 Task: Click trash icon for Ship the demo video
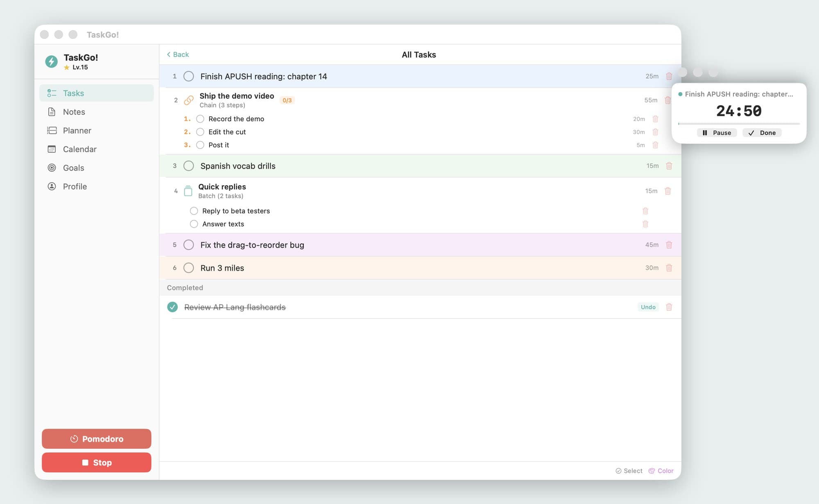(x=667, y=100)
